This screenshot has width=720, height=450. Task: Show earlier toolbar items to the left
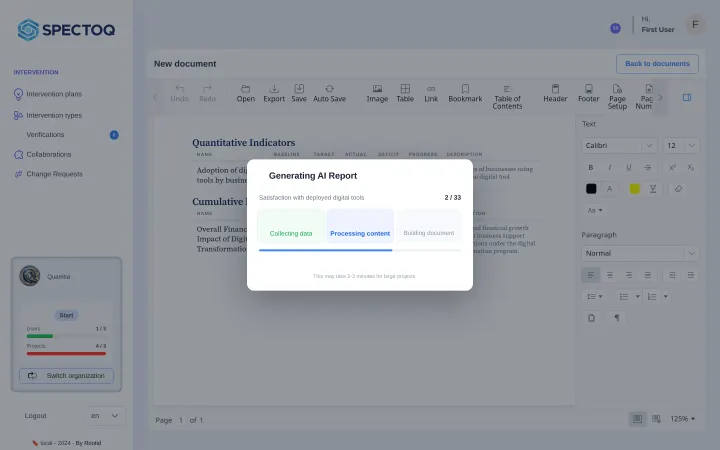tap(155, 97)
